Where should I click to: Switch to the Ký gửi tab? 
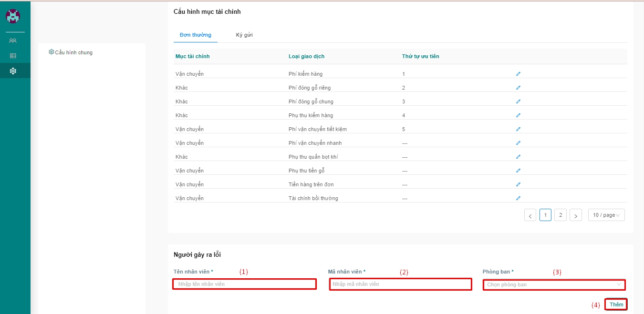pos(244,35)
